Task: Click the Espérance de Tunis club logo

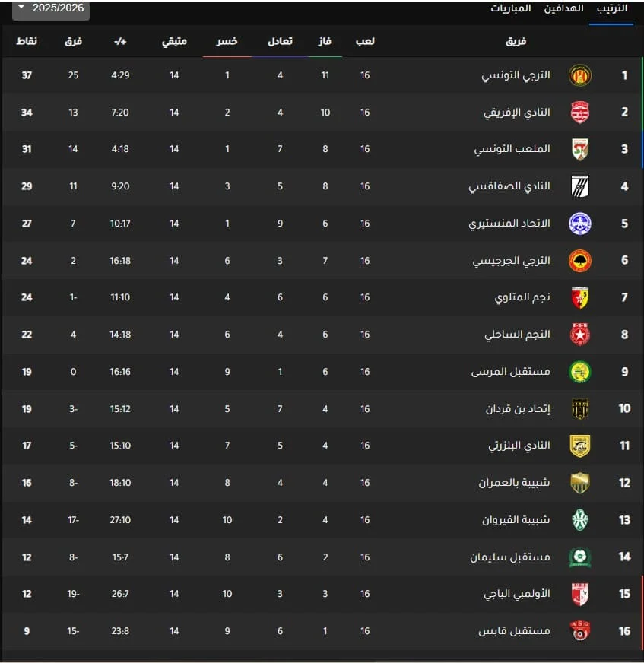Action: coord(580,75)
